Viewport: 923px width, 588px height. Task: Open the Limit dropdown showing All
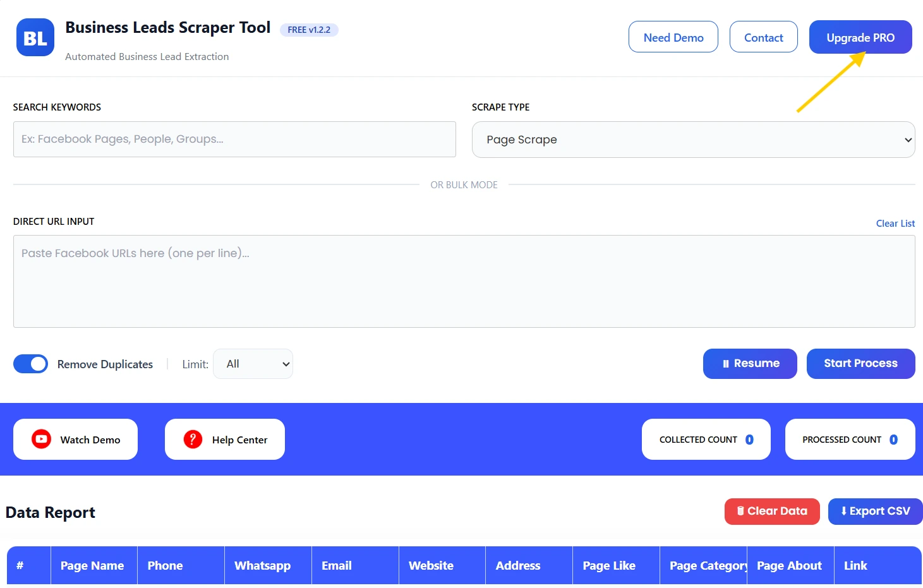pyautogui.click(x=253, y=363)
